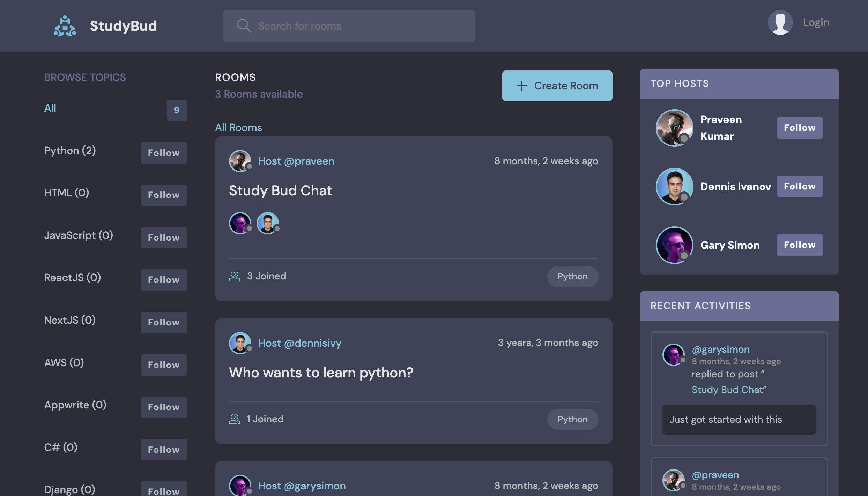868x496 pixels.
Task: Open Dennis Ivanov's avatar in Top Hosts
Action: point(674,186)
